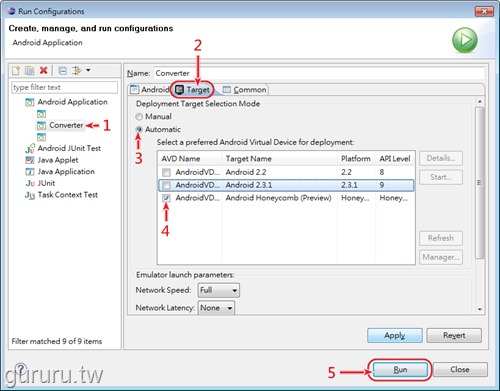Switch to the Common tab

244,90
